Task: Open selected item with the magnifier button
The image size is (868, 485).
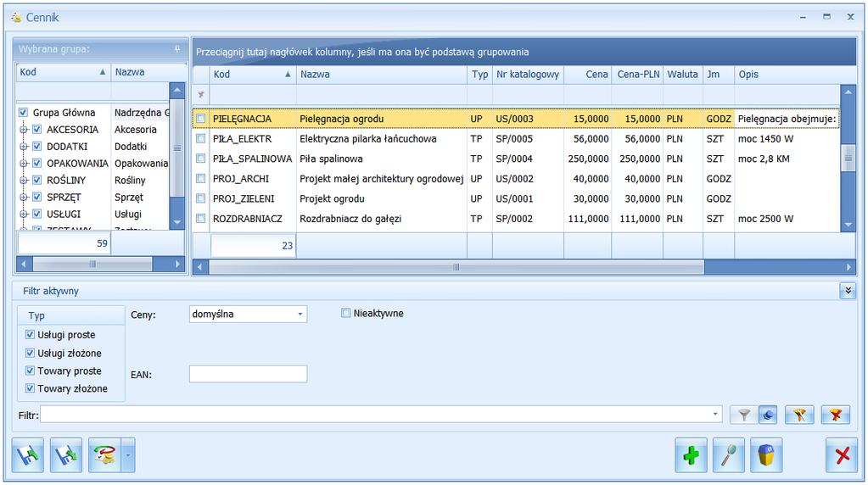Action: tap(729, 455)
